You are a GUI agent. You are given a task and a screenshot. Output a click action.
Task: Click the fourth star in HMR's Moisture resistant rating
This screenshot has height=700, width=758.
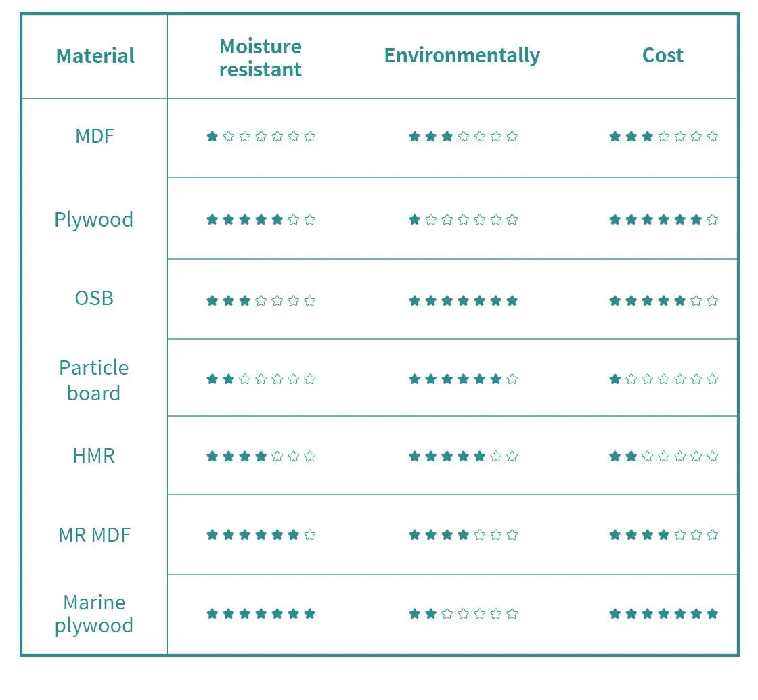[261, 456]
